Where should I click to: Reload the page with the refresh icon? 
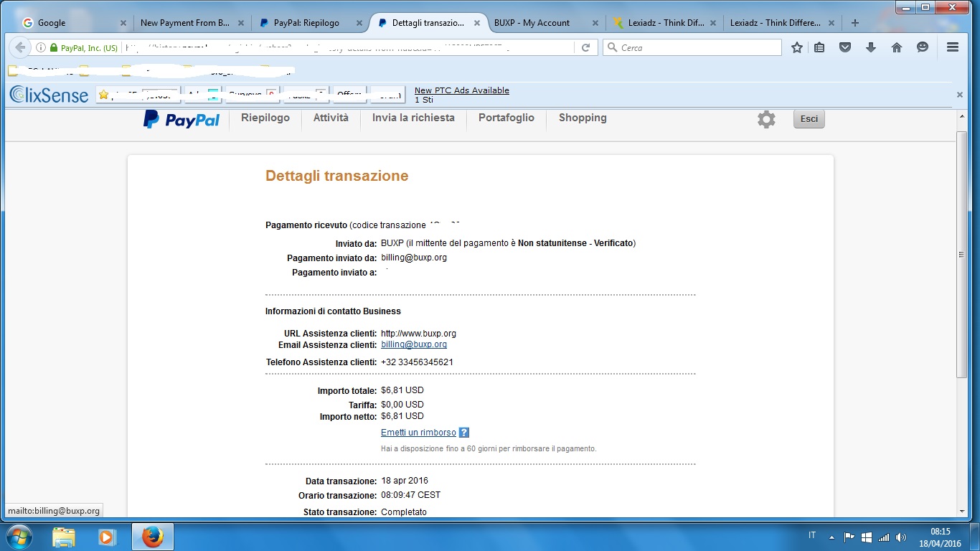585,47
